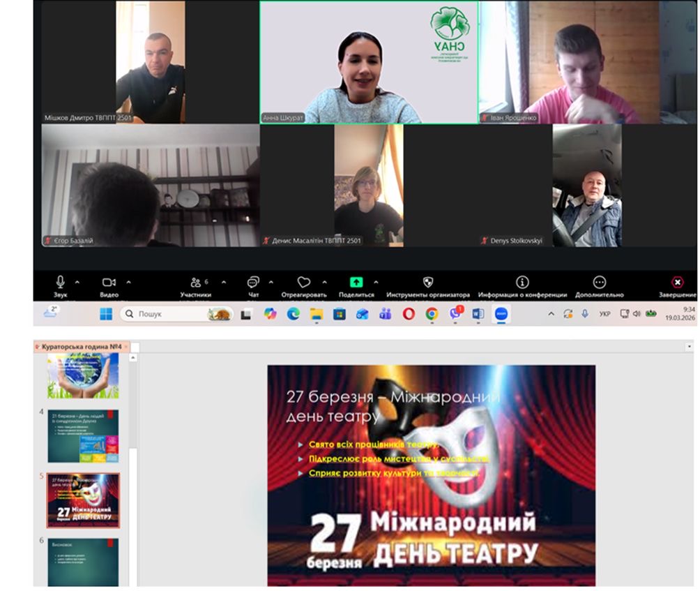Screen dimensions: 700x591
Task: Open the Участники participants panel
Action: point(196,283)
